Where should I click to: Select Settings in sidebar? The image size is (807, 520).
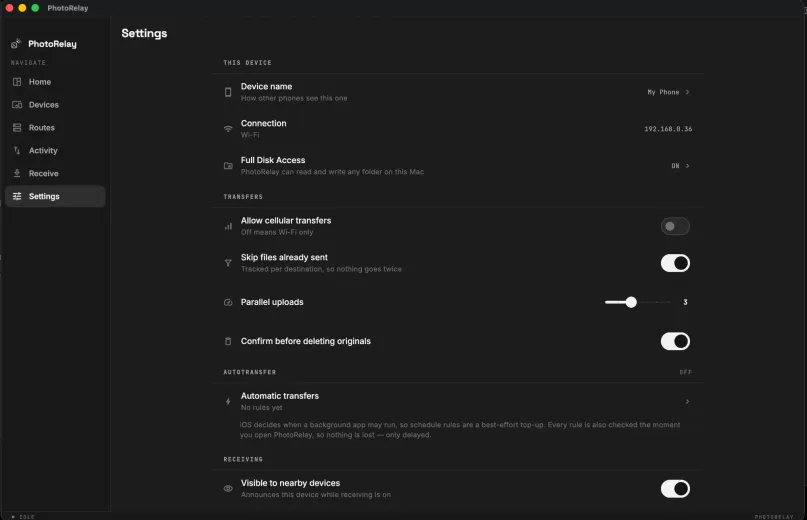[55, 196]
